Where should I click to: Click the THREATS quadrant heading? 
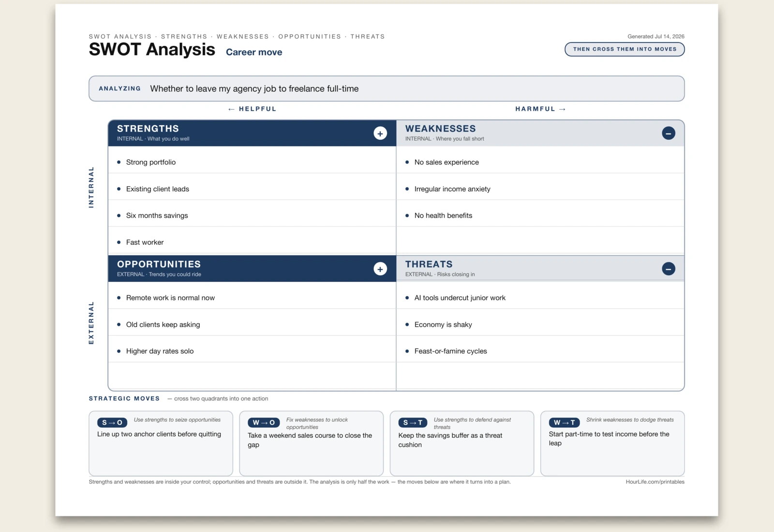point(429,264)
